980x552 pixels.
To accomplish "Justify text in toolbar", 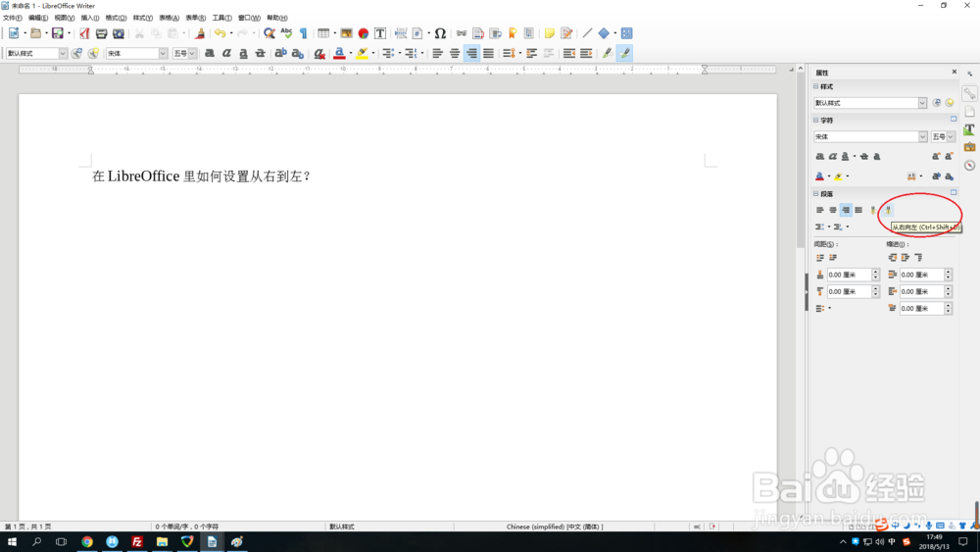I will pos(488,53).
